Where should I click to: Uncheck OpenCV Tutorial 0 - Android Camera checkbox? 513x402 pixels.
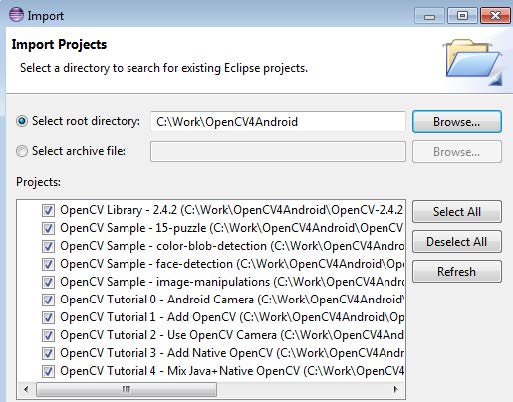(x=48, y=300)
